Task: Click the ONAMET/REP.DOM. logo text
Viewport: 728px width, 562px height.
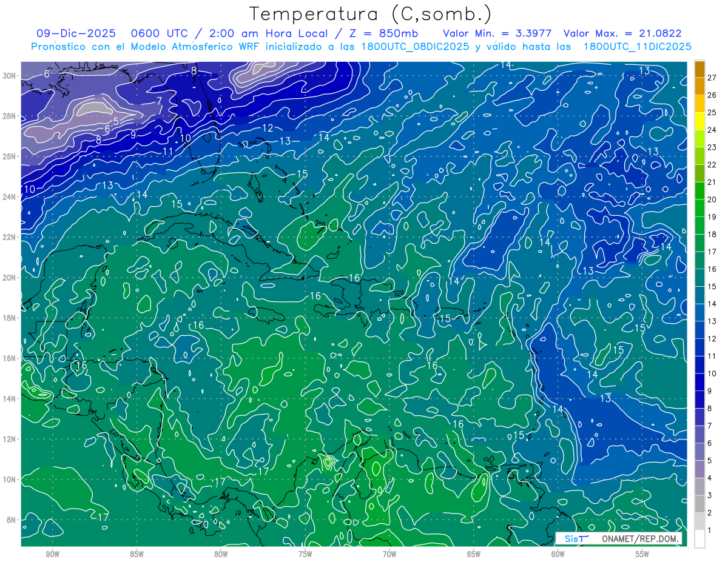Action: 641,538
